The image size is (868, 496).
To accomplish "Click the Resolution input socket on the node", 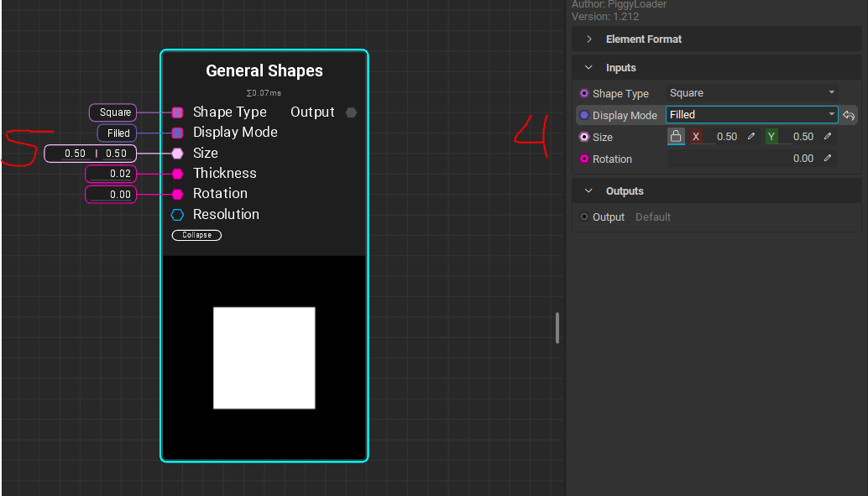I will [178, 215].
